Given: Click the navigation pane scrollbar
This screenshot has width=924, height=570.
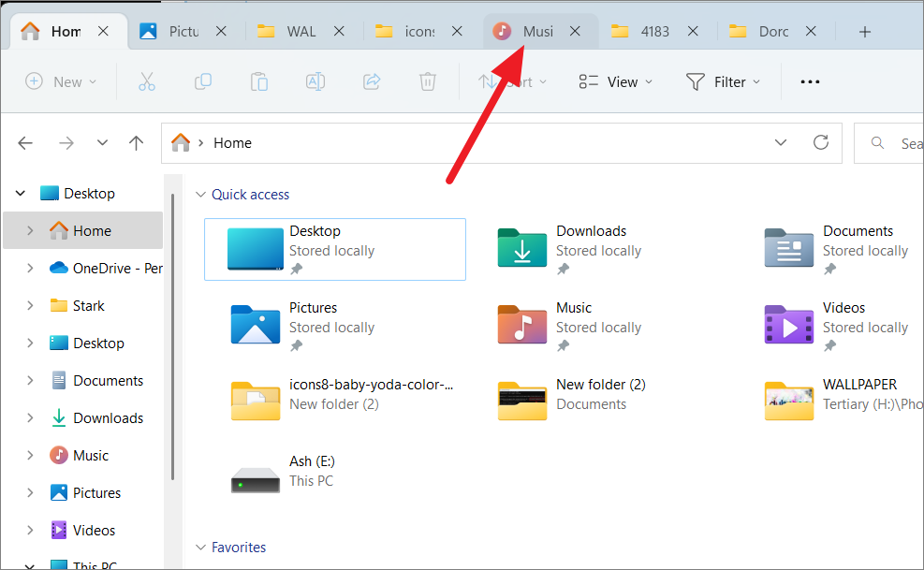Looking at the screenshot, I should click(x=172, y=336).
